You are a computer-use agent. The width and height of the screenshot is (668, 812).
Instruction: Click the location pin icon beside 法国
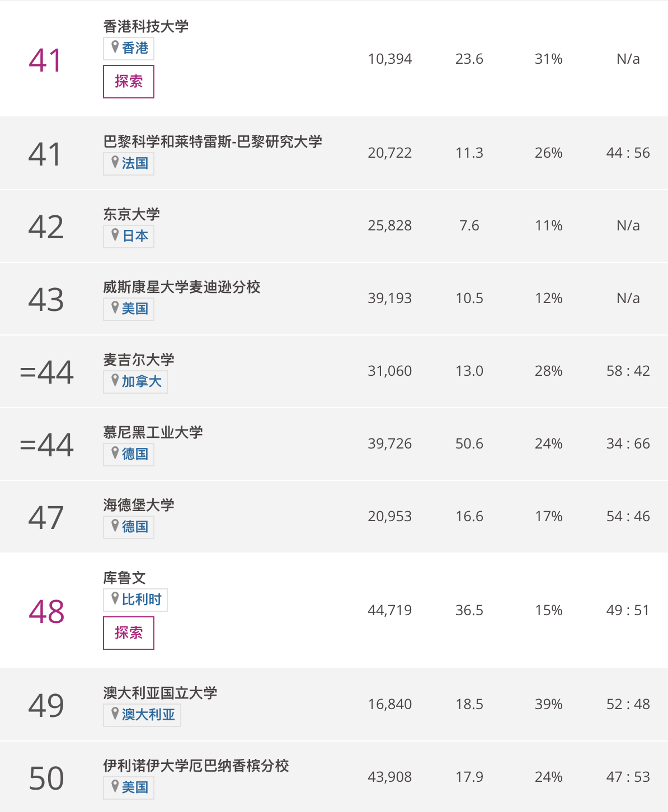coord(115,163)
